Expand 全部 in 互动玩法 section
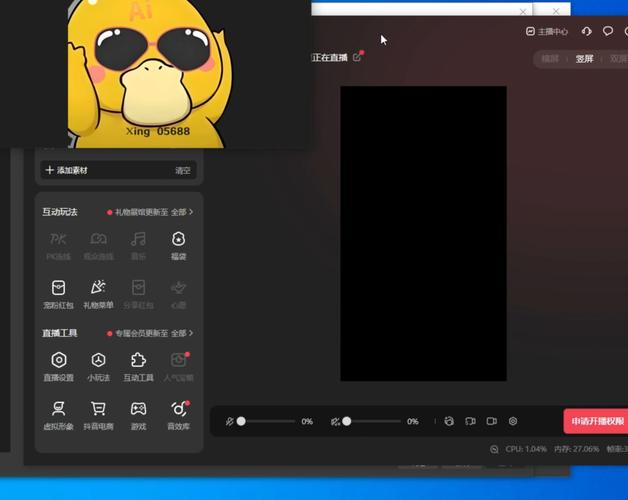 (x=182, y=212)
